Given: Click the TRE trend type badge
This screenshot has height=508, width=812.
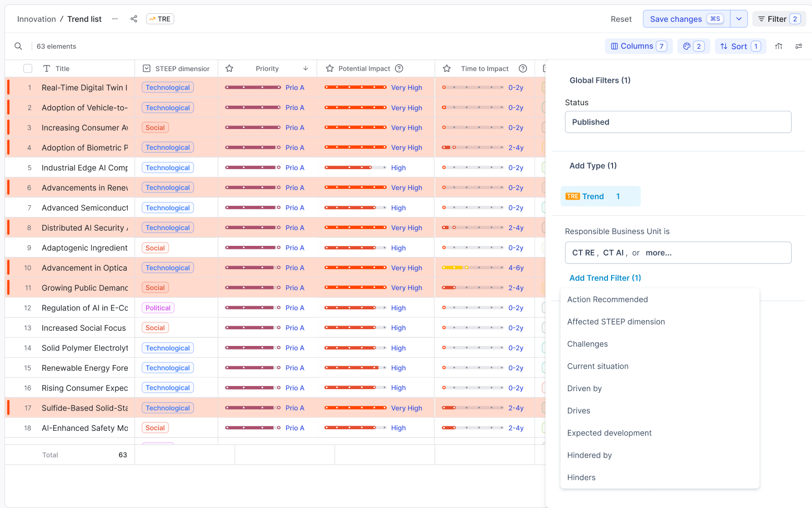Looking at the screenshot, I should (160, 19).
